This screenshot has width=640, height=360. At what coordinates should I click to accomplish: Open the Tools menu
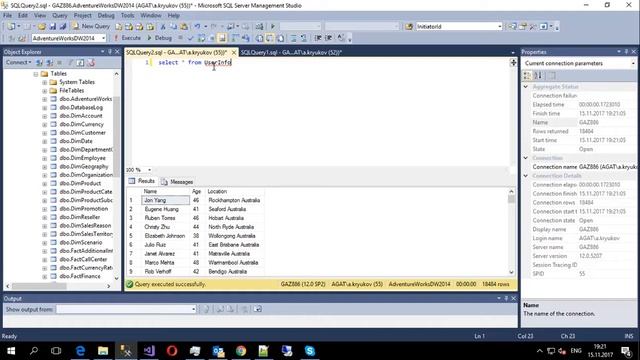point(127,16)
